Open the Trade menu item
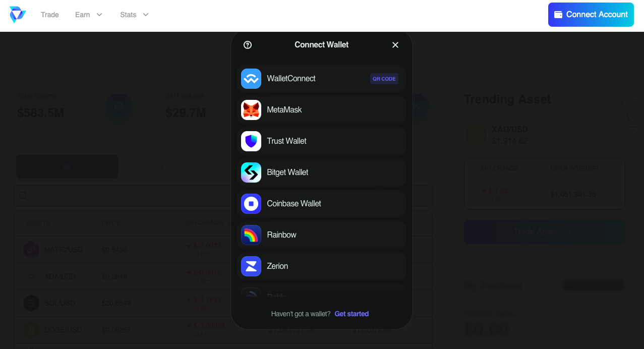The width and height of the screenshot is (644, 349). tap(50, 15)
